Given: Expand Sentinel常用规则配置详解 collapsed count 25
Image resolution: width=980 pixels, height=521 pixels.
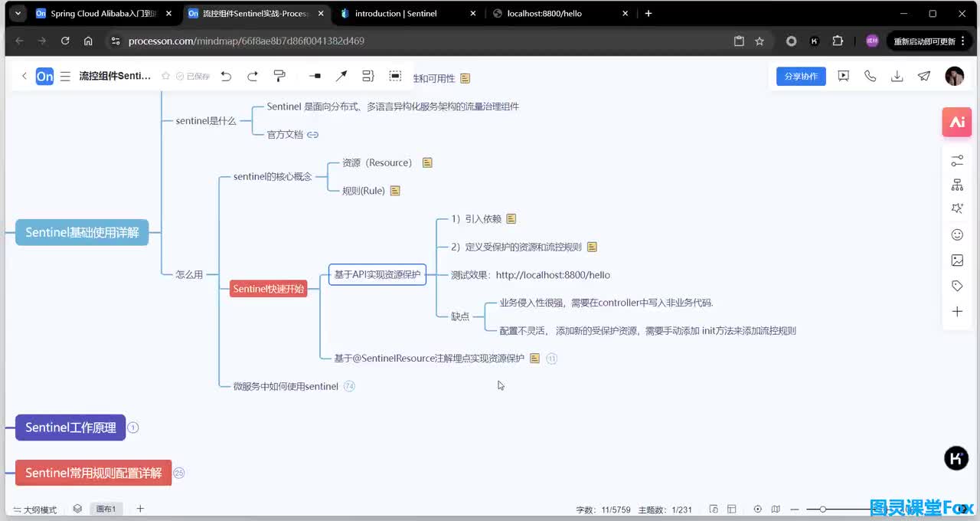Looking at the screenshot, I should [x=179, y=473].
